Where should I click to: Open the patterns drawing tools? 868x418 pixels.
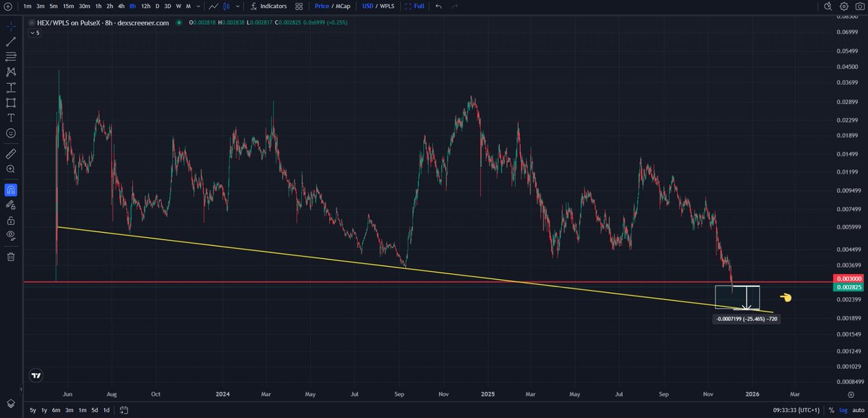[11, 72]
